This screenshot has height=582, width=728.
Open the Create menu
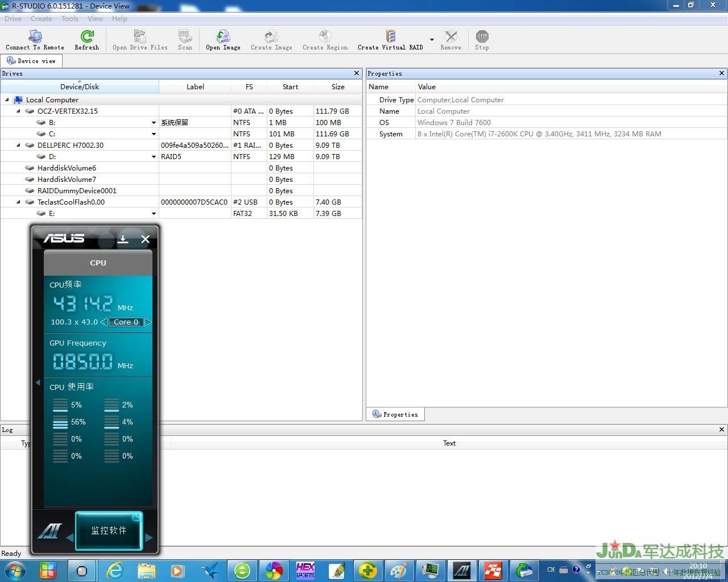pos(42,19)
